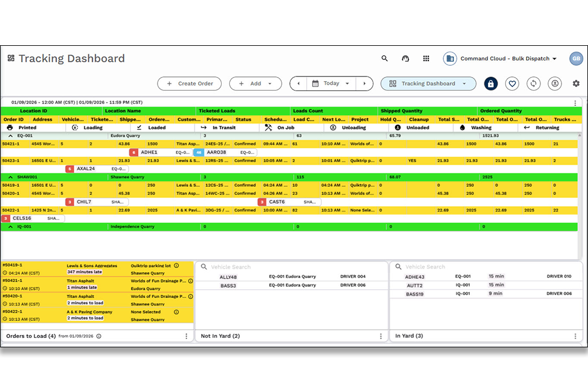Open the Orders to Load panel menu
Image resolution: width=588 pixels, height=392 pixels.
(187, 336)
